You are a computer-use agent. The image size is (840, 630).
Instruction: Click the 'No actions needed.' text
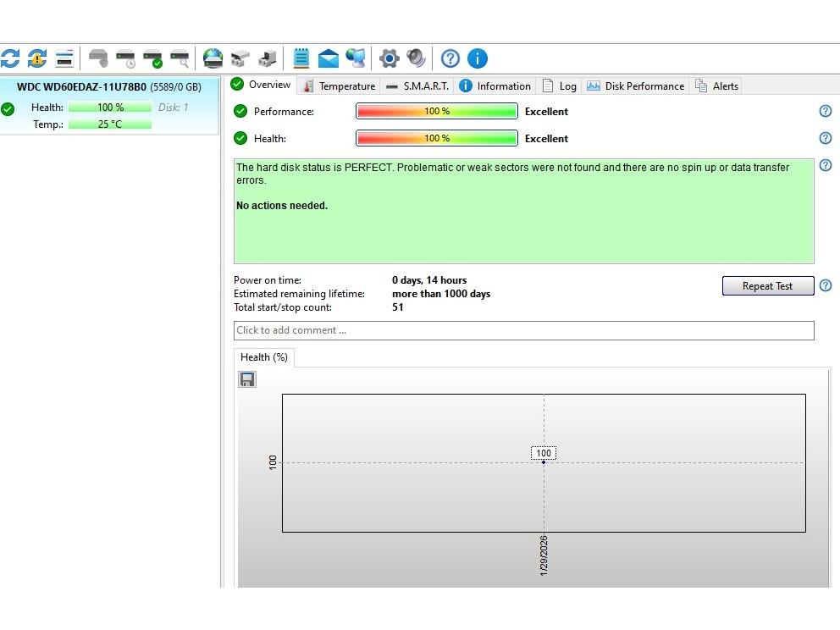282,206
